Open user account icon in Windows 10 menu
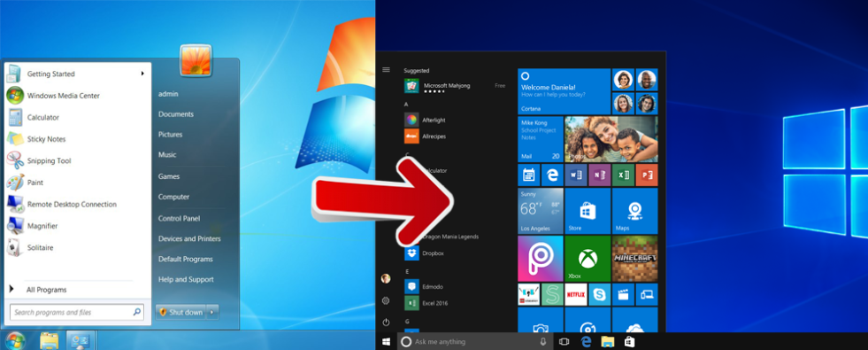Screen dimensions: 868x350 click(x=386, y=278)
